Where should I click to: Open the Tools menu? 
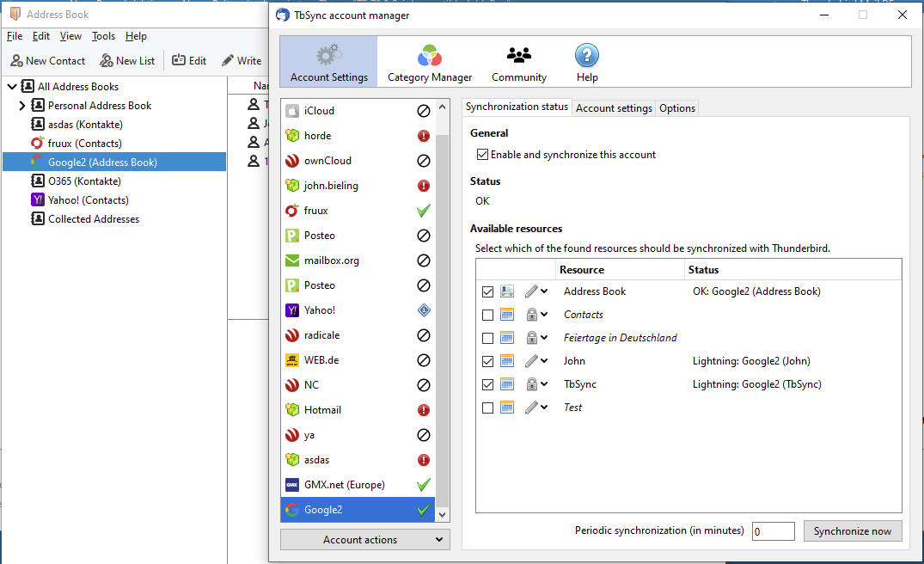(x=103, y=36)
